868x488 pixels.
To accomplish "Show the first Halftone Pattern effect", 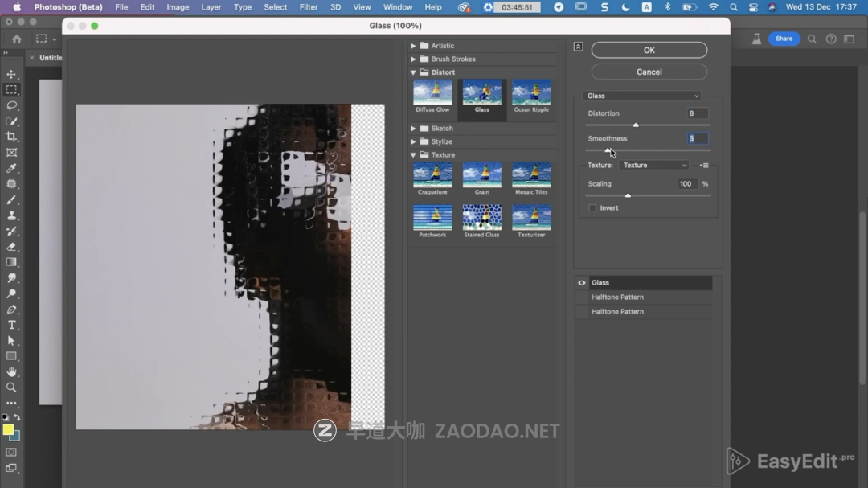I will point(582,297).
